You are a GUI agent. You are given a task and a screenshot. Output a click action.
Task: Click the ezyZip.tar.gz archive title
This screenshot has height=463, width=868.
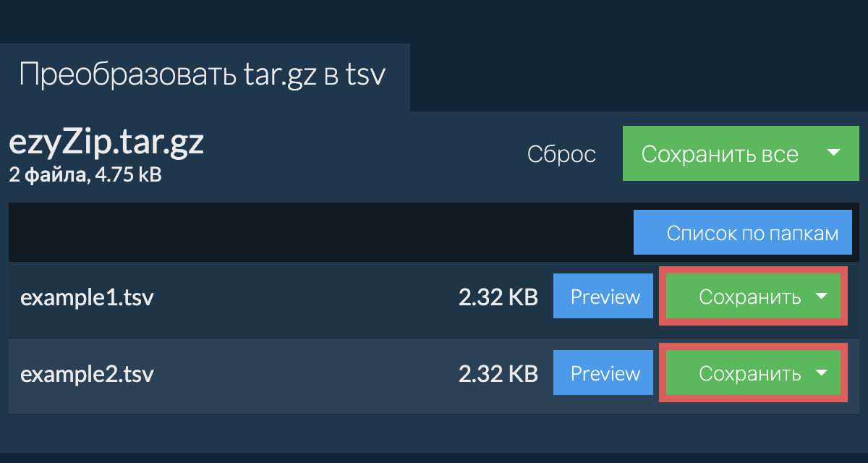106,143
